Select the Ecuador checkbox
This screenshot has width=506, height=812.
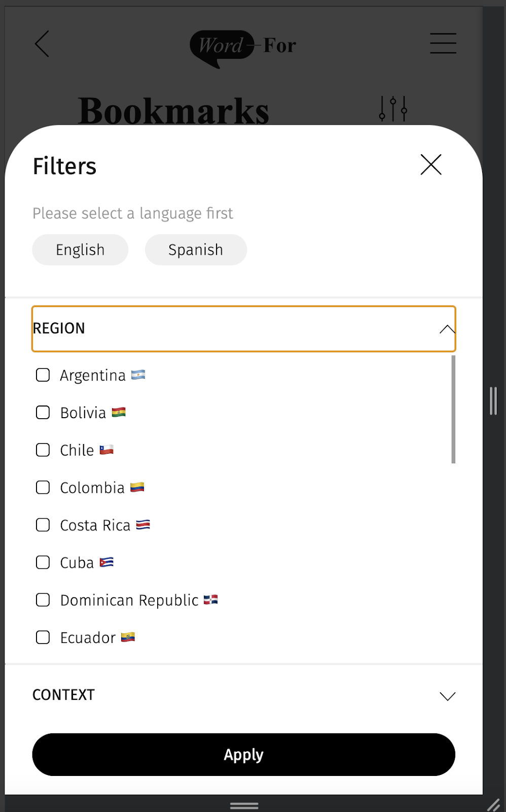point(43,637)
